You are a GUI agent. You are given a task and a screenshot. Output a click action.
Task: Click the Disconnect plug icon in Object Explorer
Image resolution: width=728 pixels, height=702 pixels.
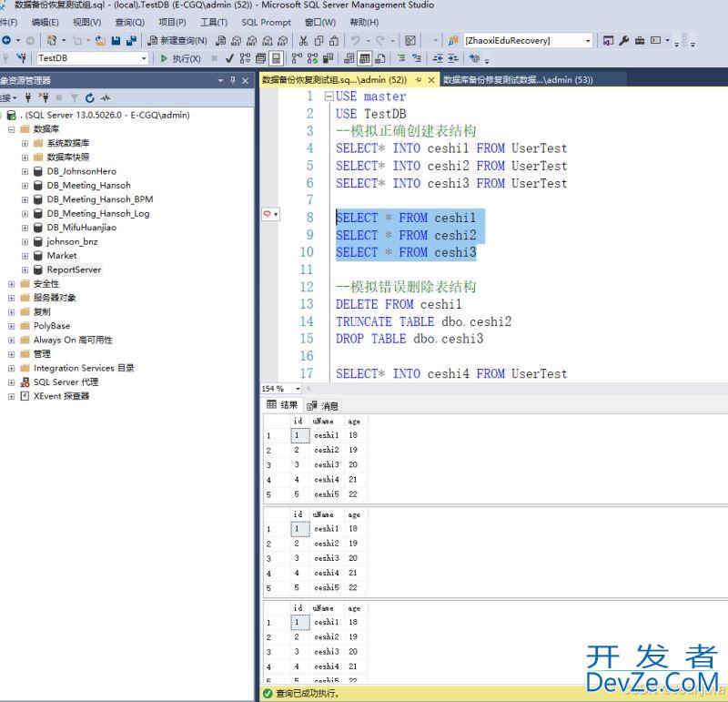click(x=44, y=98)
